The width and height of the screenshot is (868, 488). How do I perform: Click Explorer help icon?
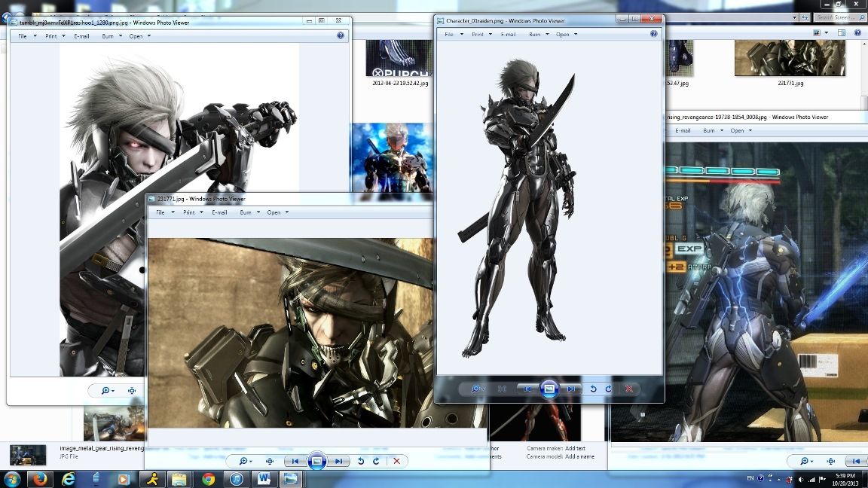tap(857, 32)
